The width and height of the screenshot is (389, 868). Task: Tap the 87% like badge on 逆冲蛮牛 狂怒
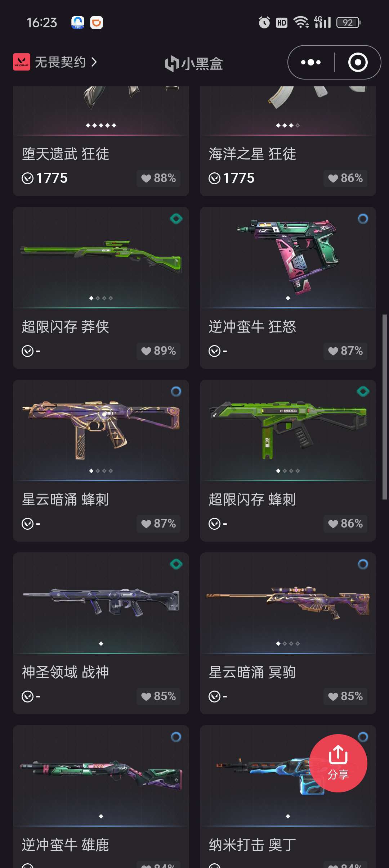coord(345,351)
